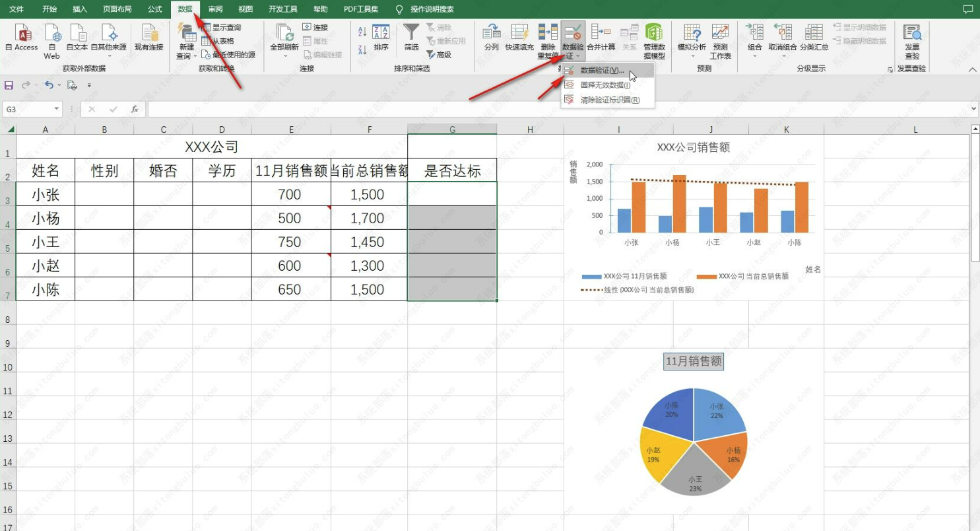The image size is (980, 531).
Task: Click the 分类汇总 subtotal icon
Action: coord(814,37)
